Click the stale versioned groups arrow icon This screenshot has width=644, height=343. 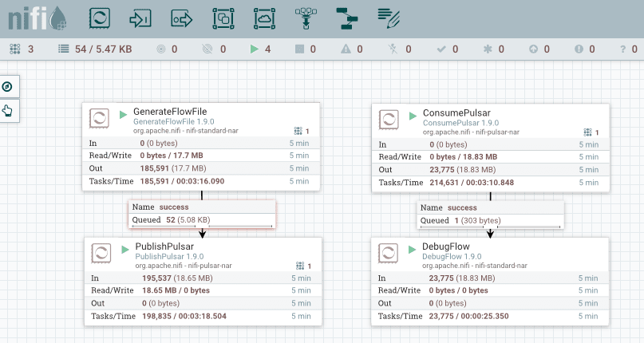(x=533, y=49)
